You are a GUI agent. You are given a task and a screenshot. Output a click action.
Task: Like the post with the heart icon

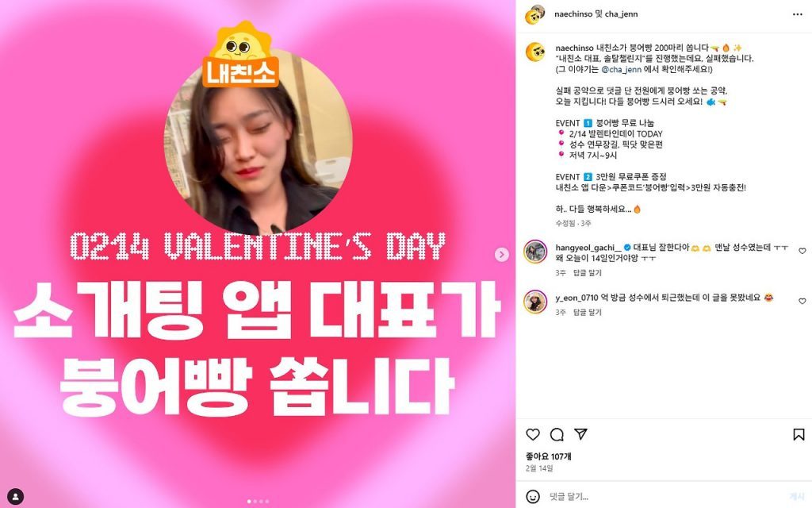(533, 434)
